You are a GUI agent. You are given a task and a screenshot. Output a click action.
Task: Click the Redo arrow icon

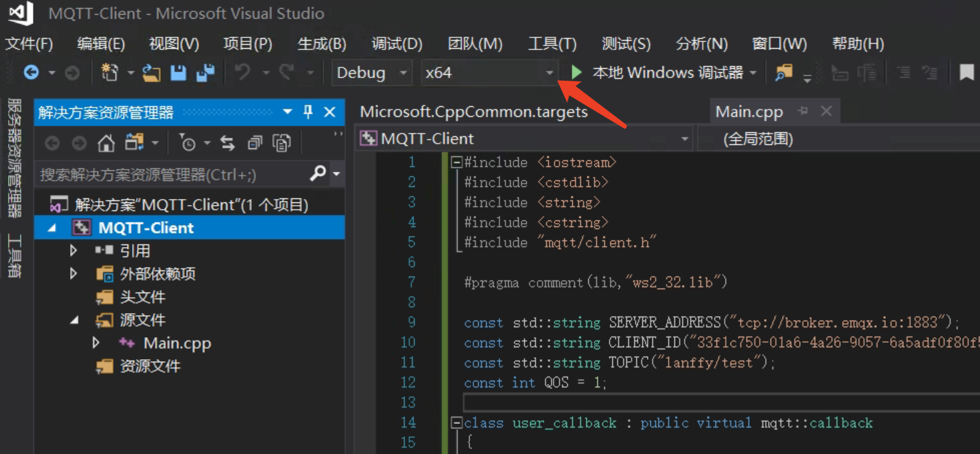coord(286,72)
